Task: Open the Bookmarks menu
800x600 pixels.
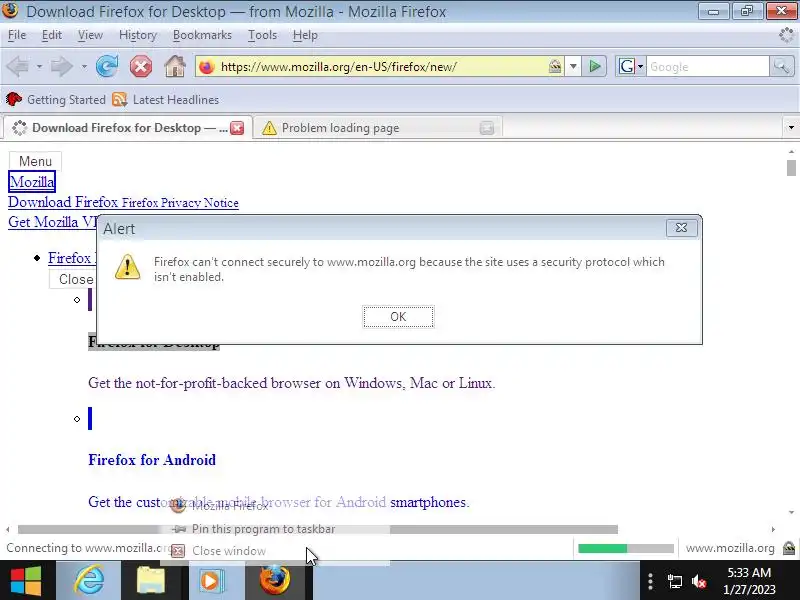Action: [x=202, y=35]
